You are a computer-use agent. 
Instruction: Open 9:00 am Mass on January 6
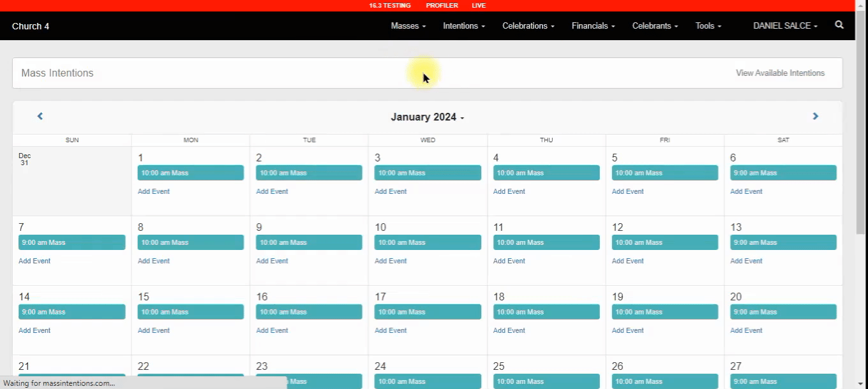(783, 173)
